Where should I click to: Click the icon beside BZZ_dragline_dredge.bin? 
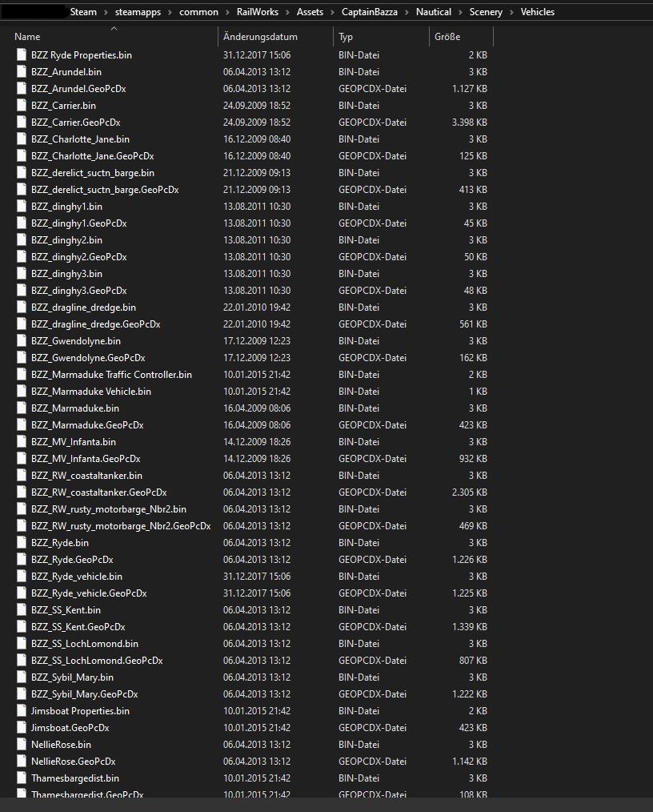tap(22, 308)
